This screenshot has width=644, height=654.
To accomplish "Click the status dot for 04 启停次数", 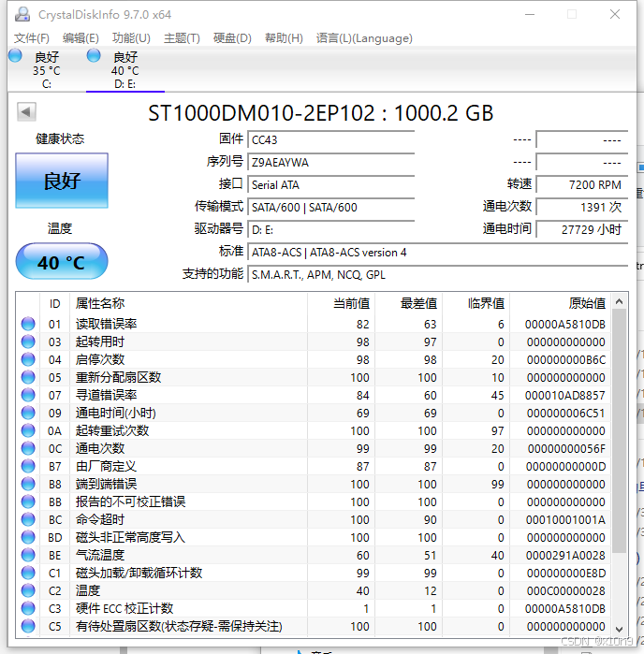I will pyautogui.click(x=28, y=359).
